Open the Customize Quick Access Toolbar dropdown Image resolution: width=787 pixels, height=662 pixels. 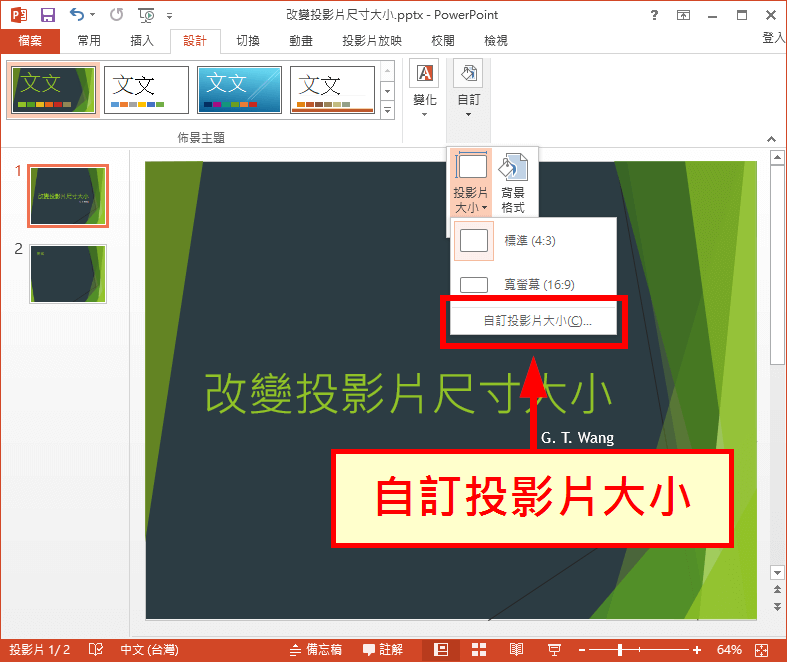point(170,16)
